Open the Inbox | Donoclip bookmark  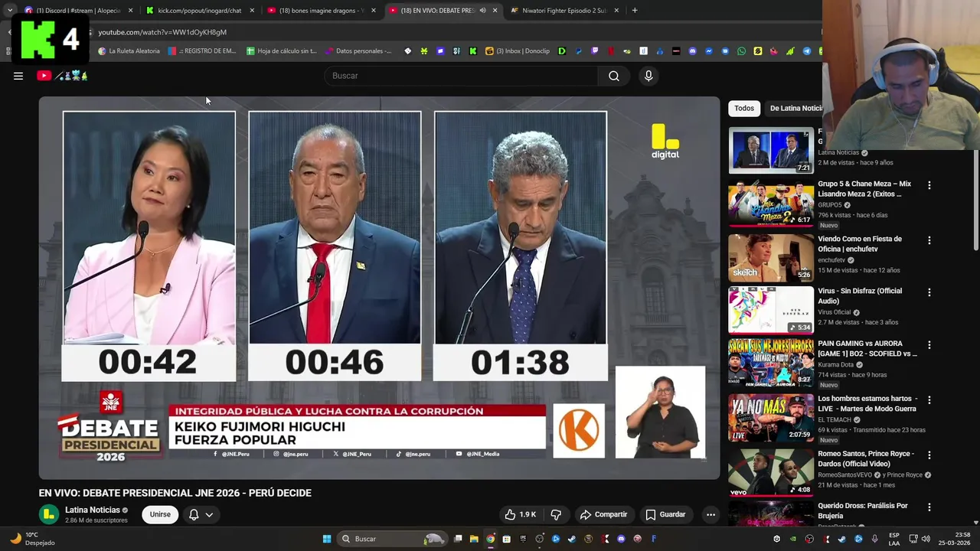click(x=518, y=51)
